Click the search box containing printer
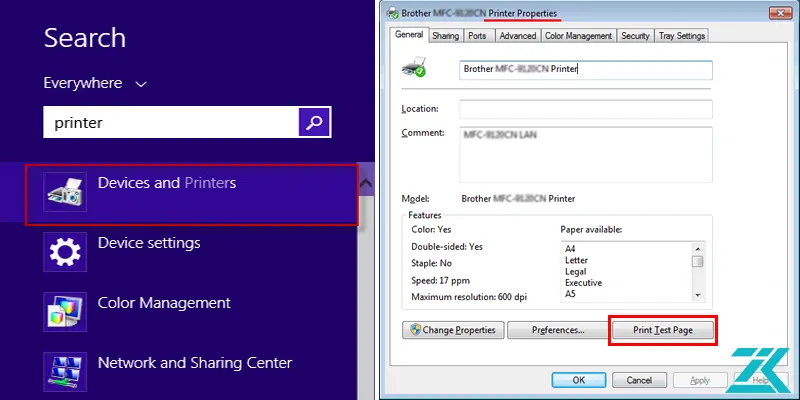The width and height of the screenshot is (800, 400). pyautogui.click(x=171, y=122)
